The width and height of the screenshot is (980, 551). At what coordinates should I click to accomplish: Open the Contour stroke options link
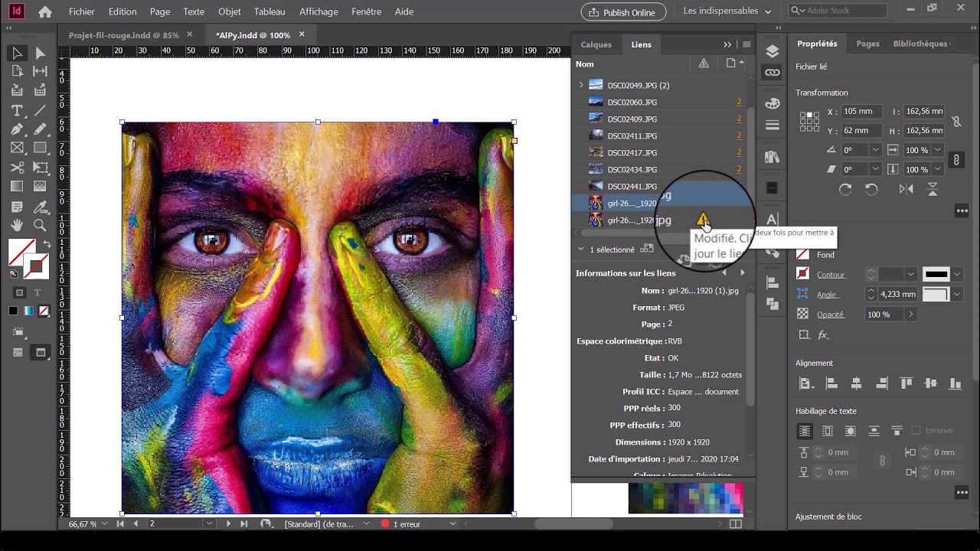(x=831, y=275)
